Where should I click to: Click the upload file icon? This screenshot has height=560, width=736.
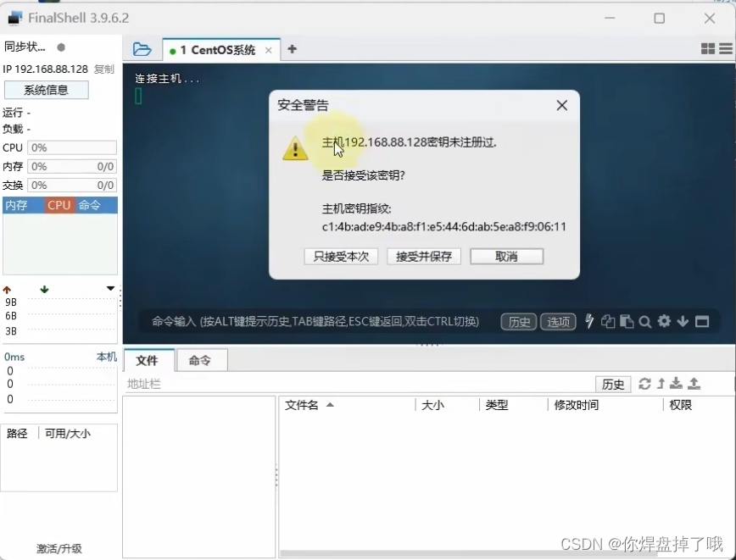[694, 383]
